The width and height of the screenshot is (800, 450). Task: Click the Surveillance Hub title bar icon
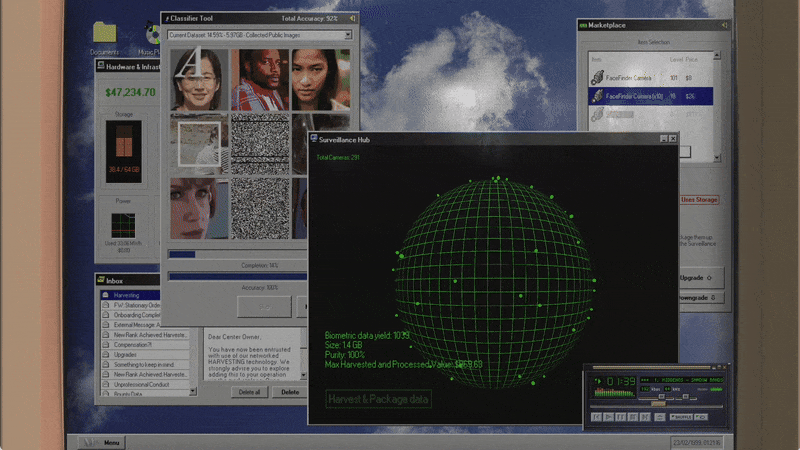pyautogui.click(x=313, y=139)
